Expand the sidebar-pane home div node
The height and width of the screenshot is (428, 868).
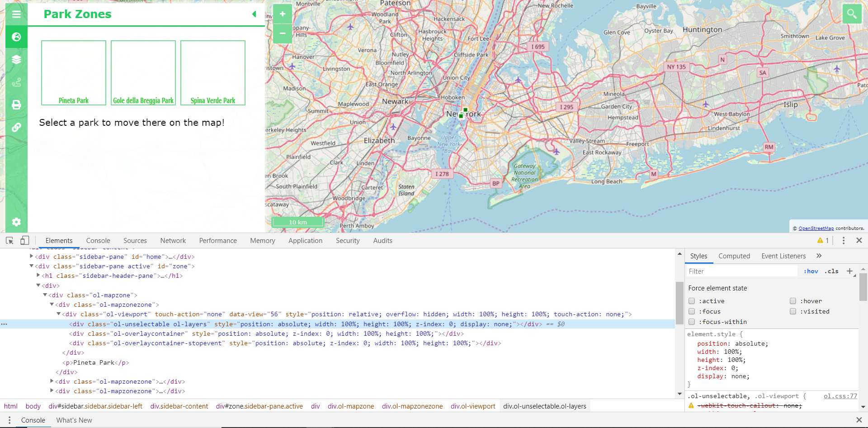[x=31, y=256]
